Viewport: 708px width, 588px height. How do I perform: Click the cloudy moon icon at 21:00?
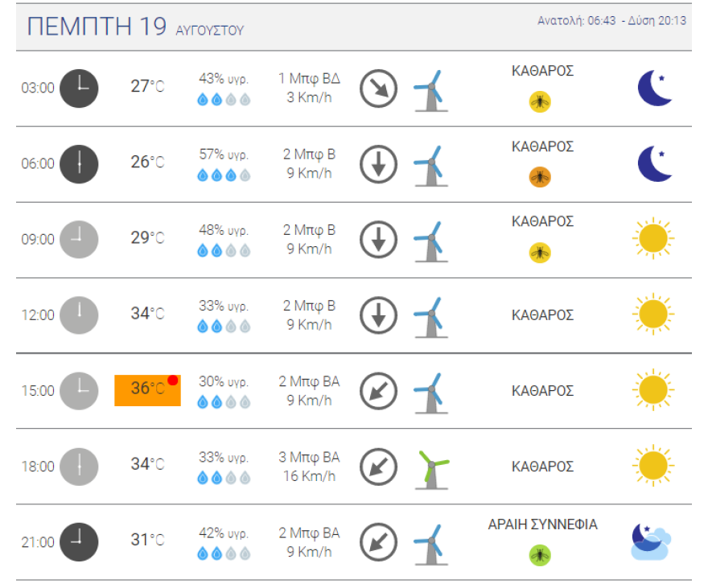pyautogui.click(x=651, y=541)
